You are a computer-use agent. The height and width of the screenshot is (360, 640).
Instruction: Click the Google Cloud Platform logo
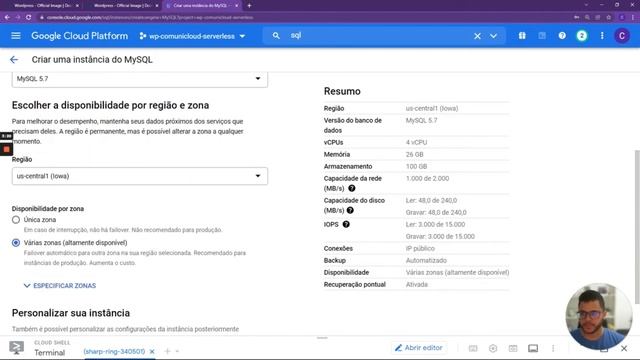coord(80,36)
